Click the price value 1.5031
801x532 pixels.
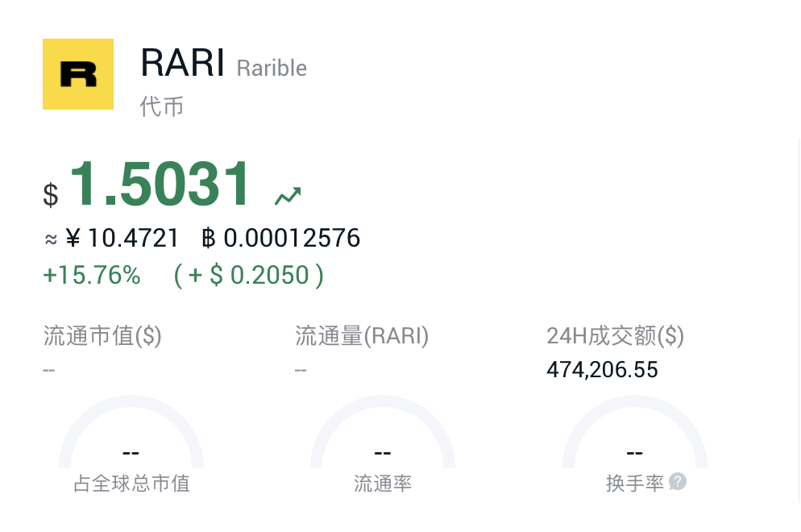(x=160, y=184)
